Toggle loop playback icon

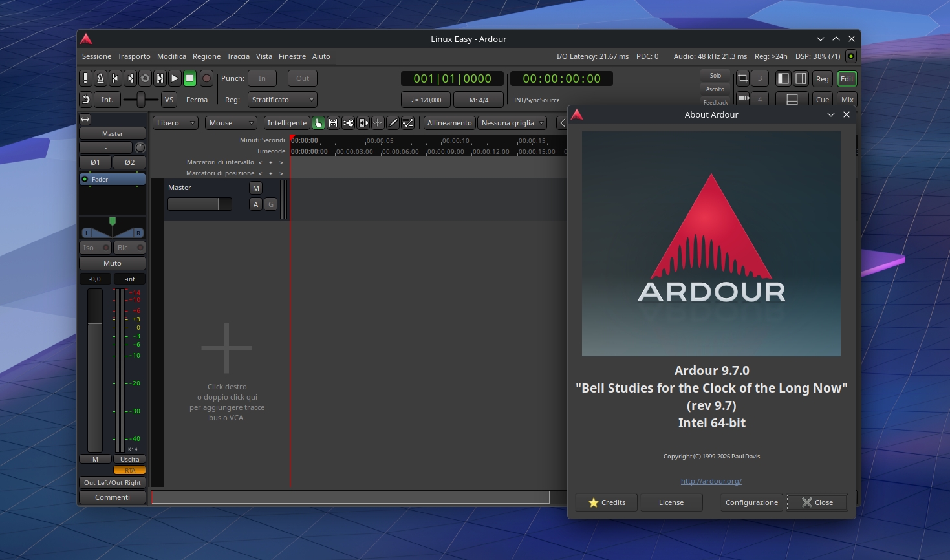pyautogui.click(x=145, y=78)
